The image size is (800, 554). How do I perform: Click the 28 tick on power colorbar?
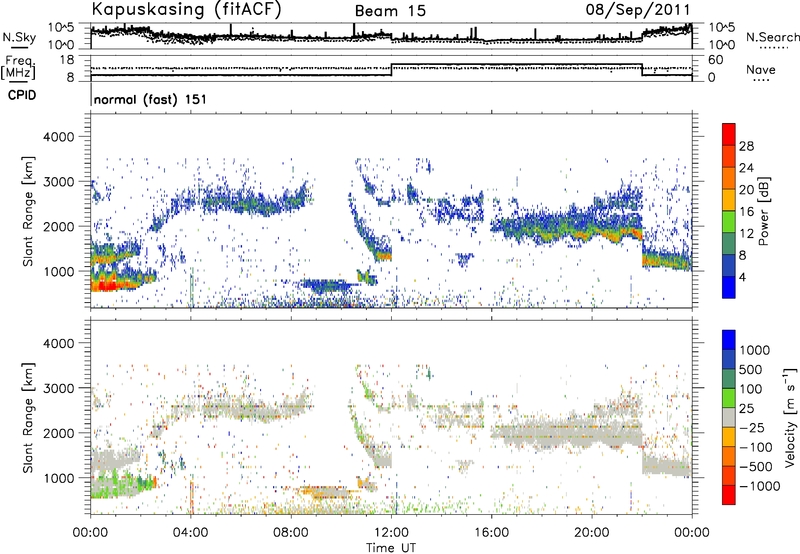[x=746, y=146]
